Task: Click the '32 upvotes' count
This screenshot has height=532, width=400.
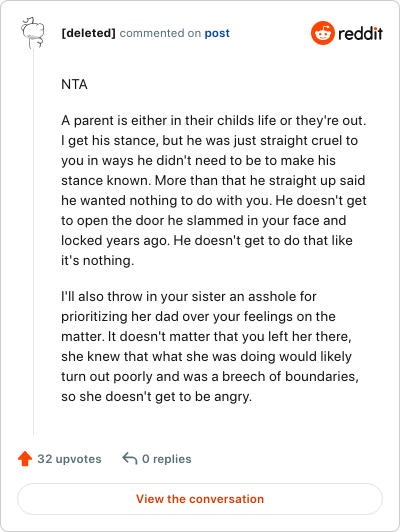Action: click(x=69, y=459)
